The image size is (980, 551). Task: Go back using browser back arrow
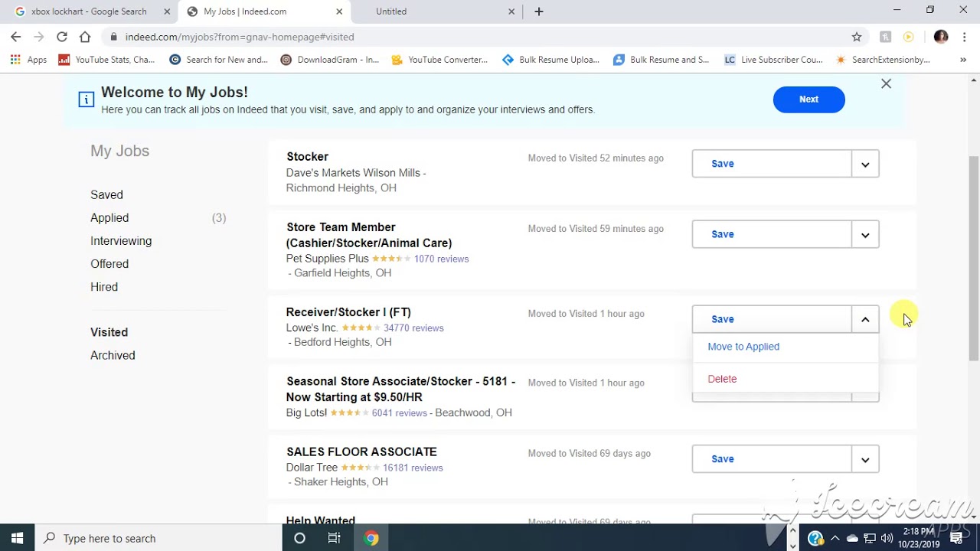16,37
